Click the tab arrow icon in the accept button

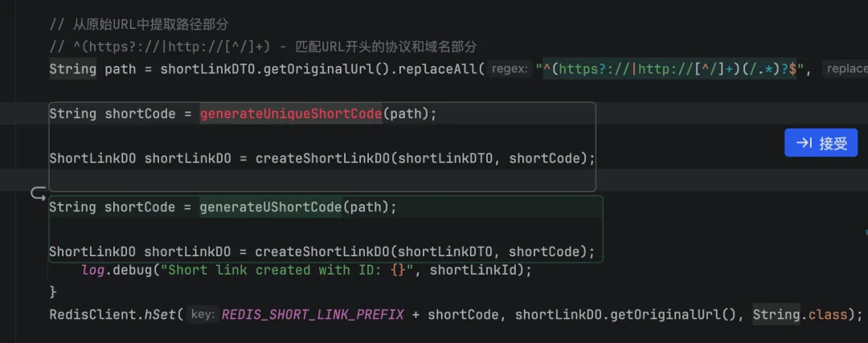coord(804,143)
